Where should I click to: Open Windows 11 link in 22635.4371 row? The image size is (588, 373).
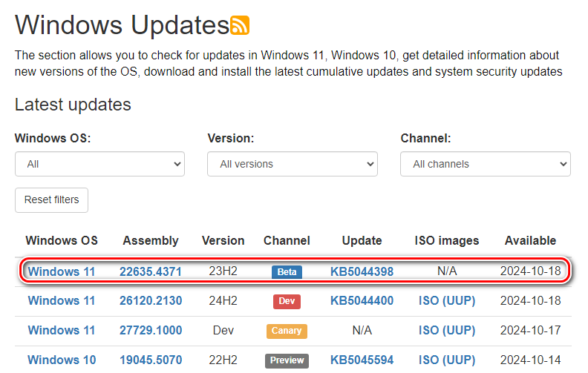coord(62,271)
